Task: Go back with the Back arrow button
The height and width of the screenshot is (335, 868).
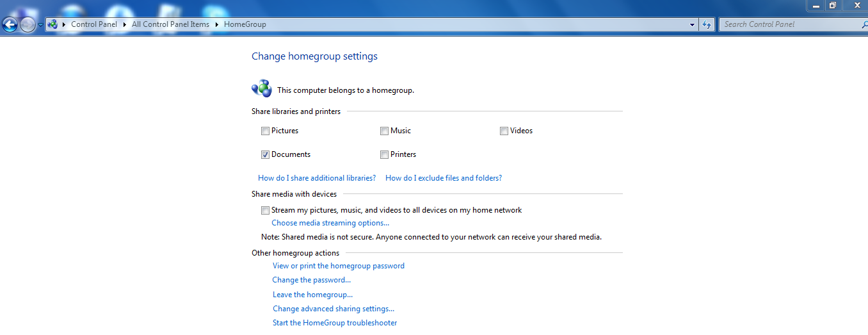Action: 10,25
